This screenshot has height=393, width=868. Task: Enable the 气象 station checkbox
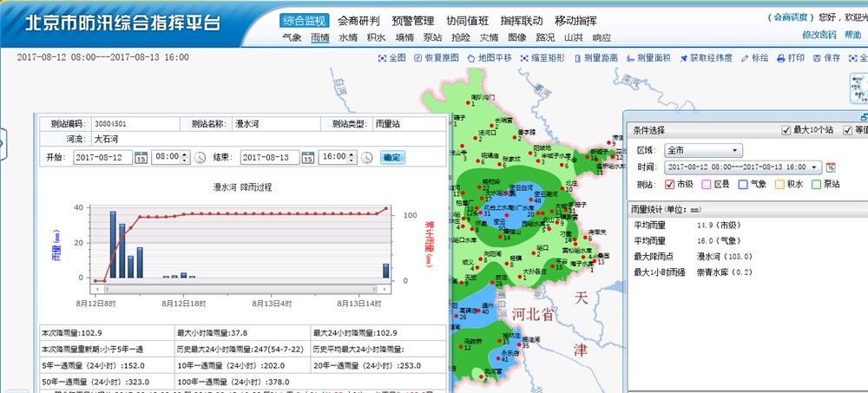click(x=743, y=184)
